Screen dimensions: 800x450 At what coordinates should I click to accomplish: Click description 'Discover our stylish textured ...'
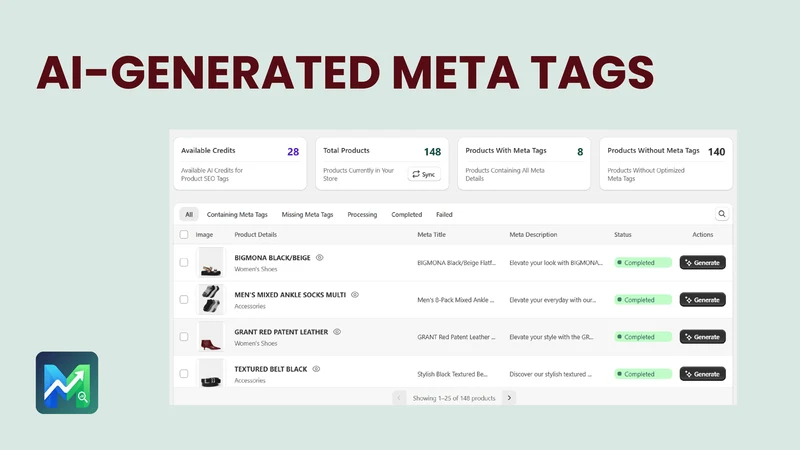pos(551,374)
